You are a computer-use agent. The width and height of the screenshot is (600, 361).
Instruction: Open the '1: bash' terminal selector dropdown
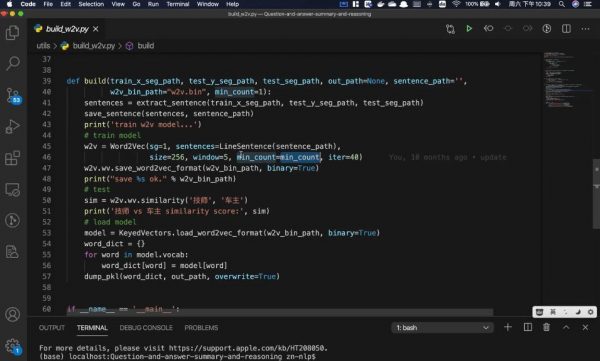pyautogui.click(x=442, y=328)
